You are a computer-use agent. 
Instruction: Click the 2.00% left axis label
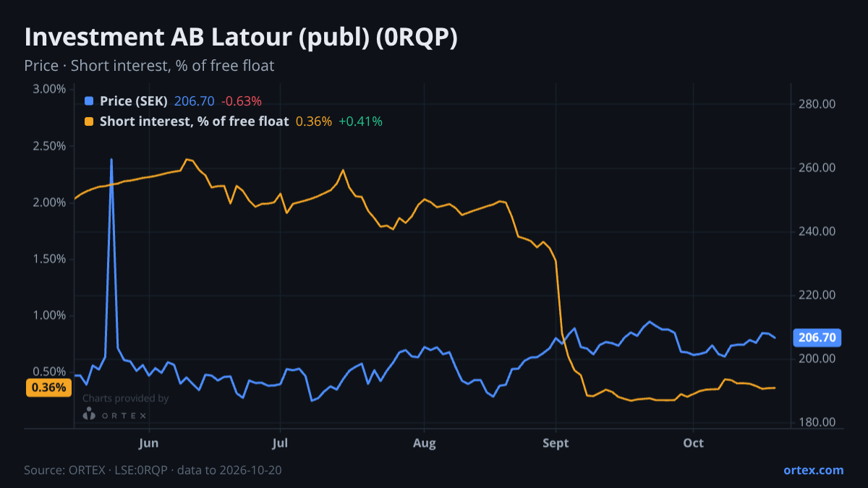pyautogui.click(x=49, y=202)
